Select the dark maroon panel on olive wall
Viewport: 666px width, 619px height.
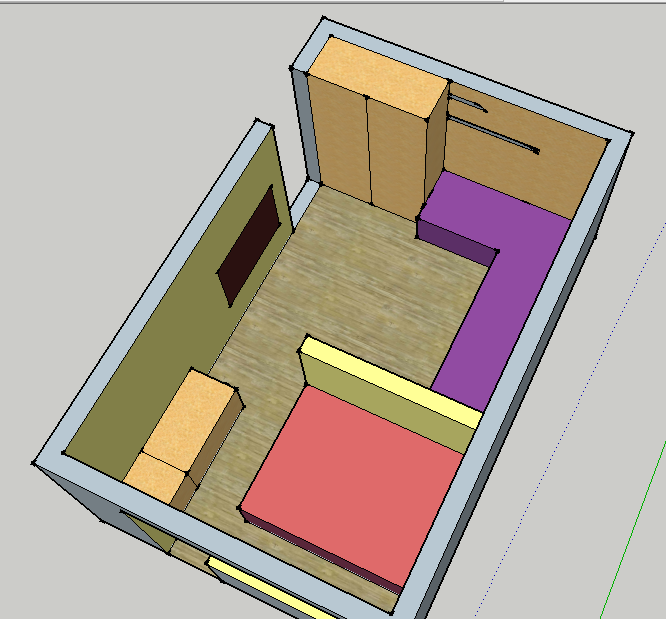point(248,245)
